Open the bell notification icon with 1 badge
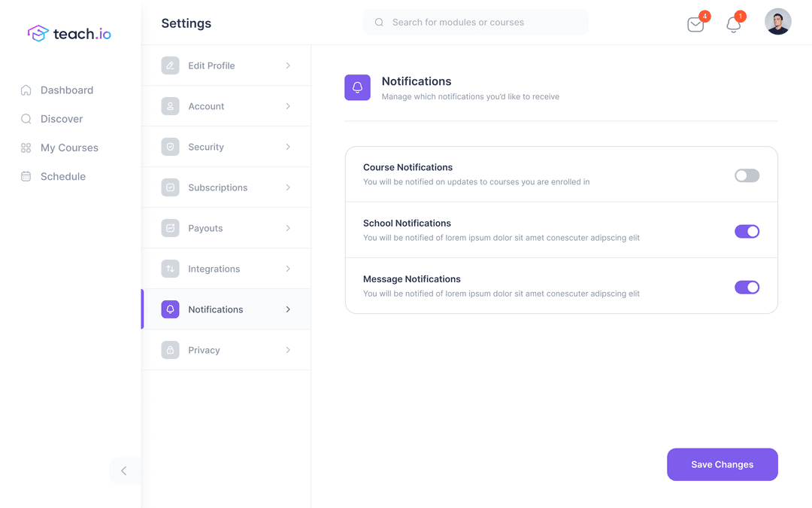812x508 pixels. point(733,24)
